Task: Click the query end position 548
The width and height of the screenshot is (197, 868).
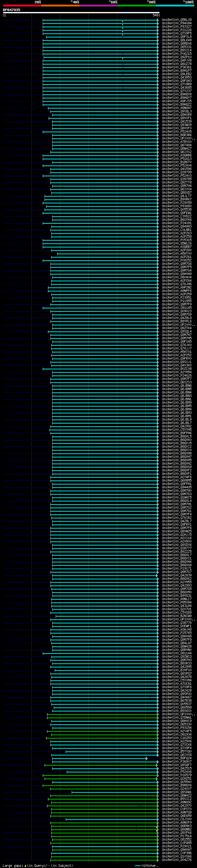Action: pos(155,15)
